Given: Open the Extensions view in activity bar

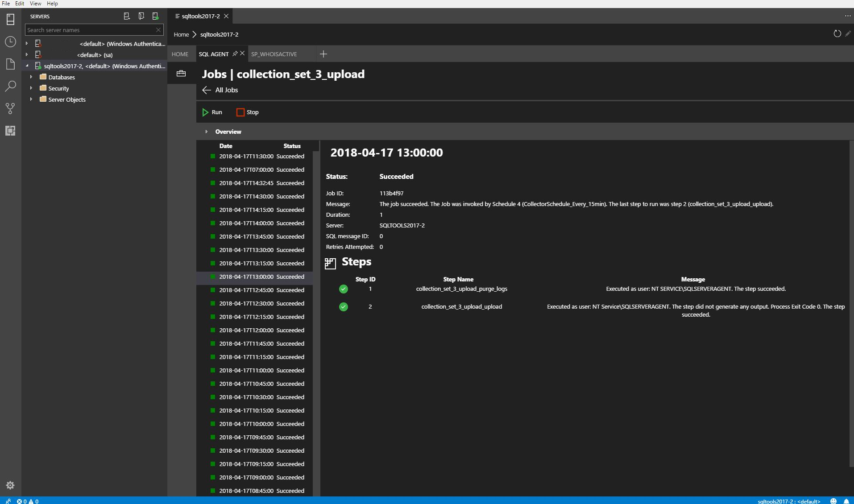Looking at the screenshot, I should pos(10,131).
